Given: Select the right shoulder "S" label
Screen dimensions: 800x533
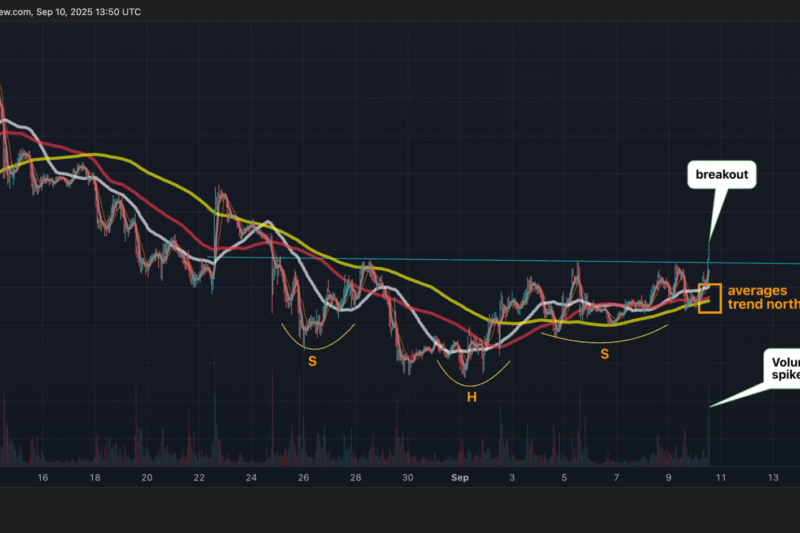Looking at the screenshot, I should (604, 353).
